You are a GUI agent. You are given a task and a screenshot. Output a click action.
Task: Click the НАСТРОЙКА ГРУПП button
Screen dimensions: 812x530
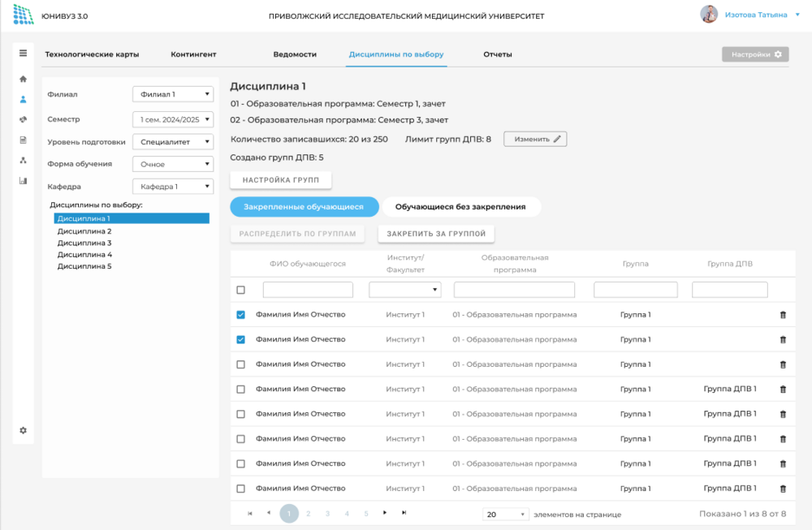click(280, 180)
